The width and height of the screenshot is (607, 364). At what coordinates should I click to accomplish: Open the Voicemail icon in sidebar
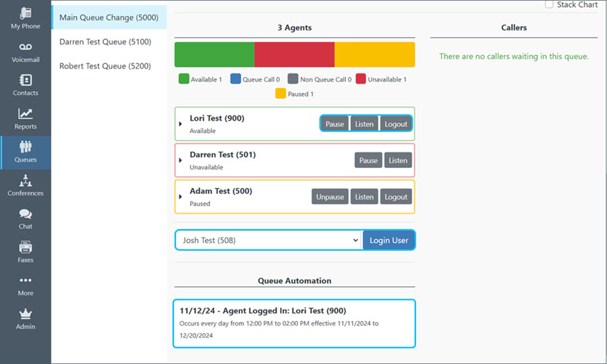[26, 47]
